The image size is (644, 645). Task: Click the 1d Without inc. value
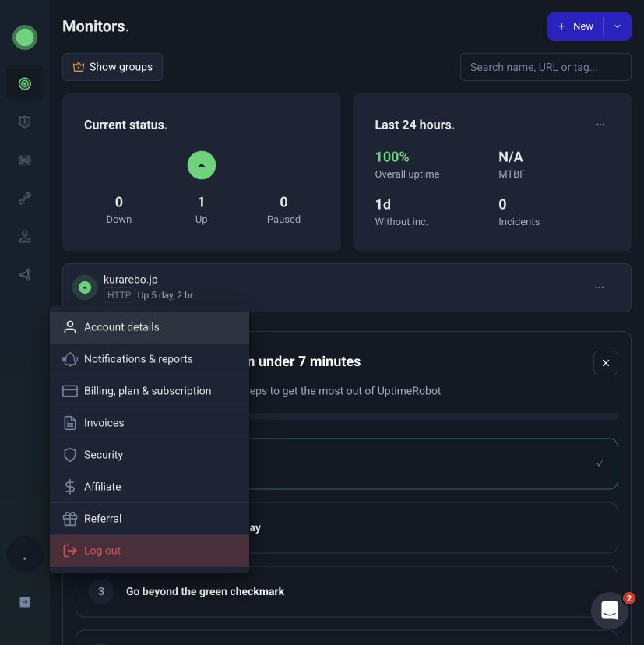(383, 204)
